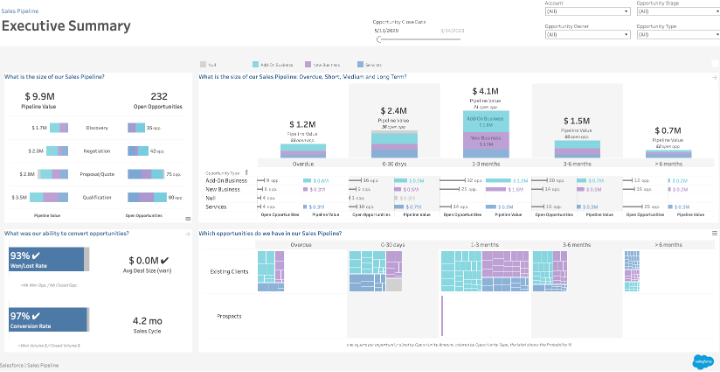
Task: Open the hamburger menu beside Which opportunities title
Action: tap(714, 233)
